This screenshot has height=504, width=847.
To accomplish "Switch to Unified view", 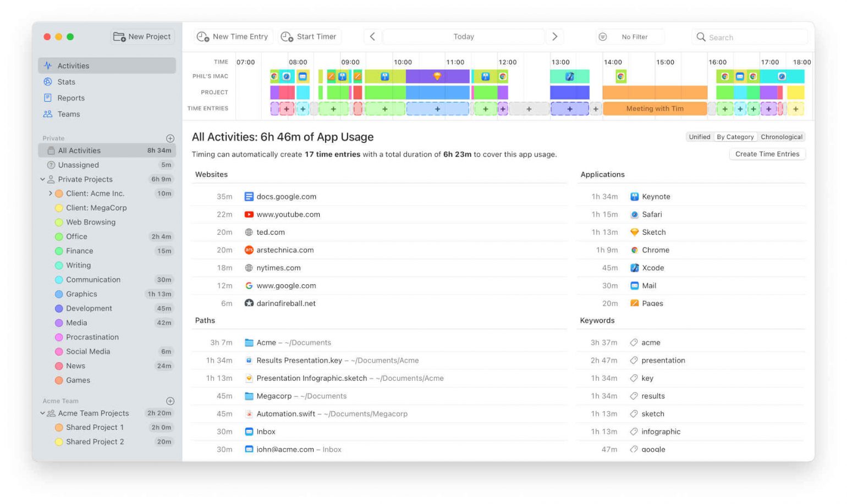I will [x=699, y=137].
